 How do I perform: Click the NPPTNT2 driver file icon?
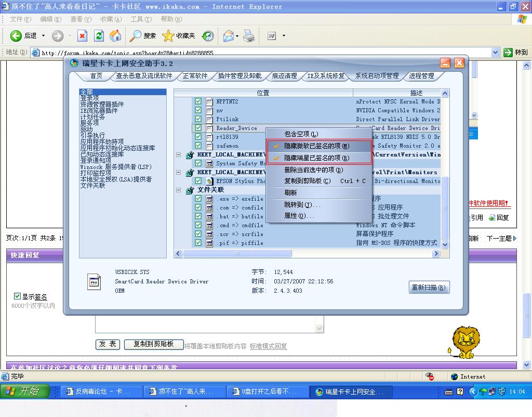click(210, 101)
